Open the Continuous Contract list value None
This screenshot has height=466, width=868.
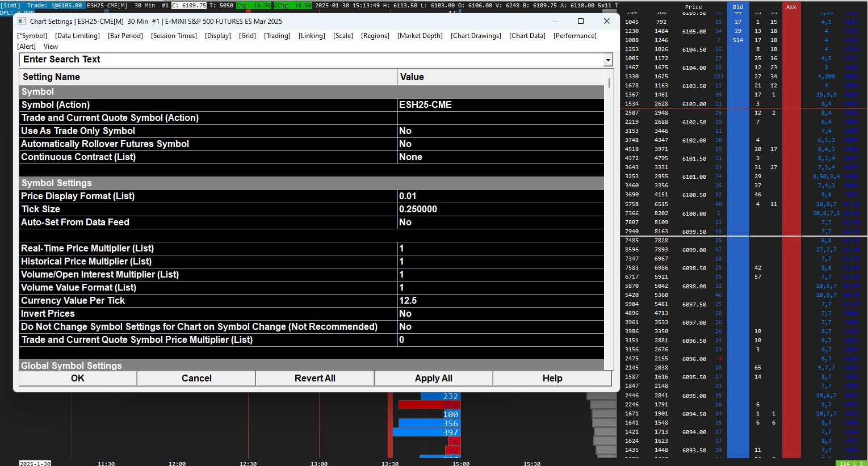pyautogui.click(x=501, y=157)
